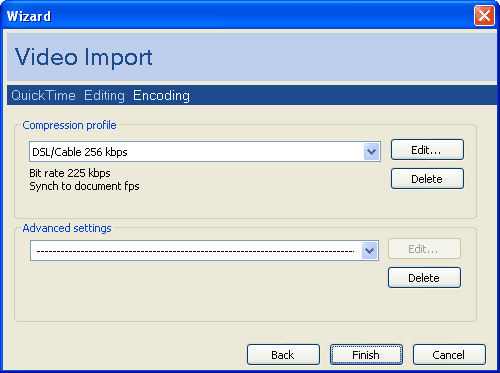Click the 'Advanced settings' group label

[x=67, y=228]
